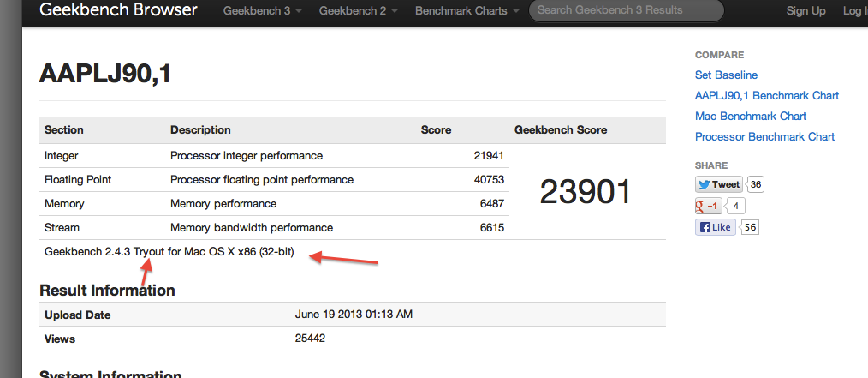This screenshot has height=378, width=868.
Task: Click the Description column header
Action: pyautogui.click(x=200, y=129)
